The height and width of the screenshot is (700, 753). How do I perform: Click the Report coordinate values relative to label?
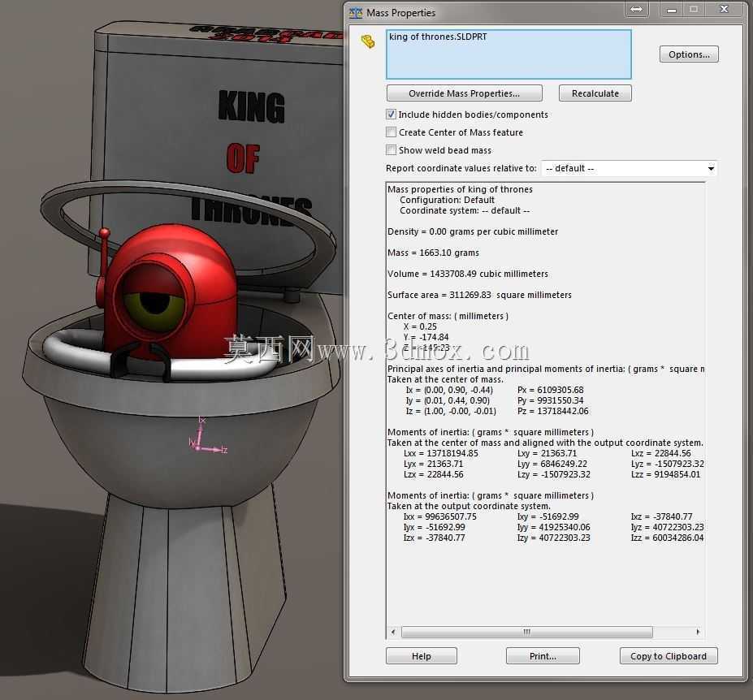click(x=461, y=168)
